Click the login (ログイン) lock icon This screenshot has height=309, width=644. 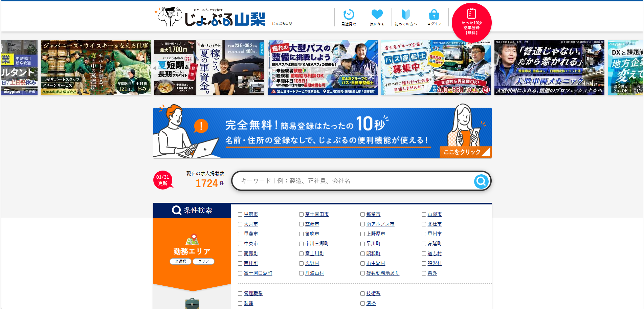(x=434, y=15)
